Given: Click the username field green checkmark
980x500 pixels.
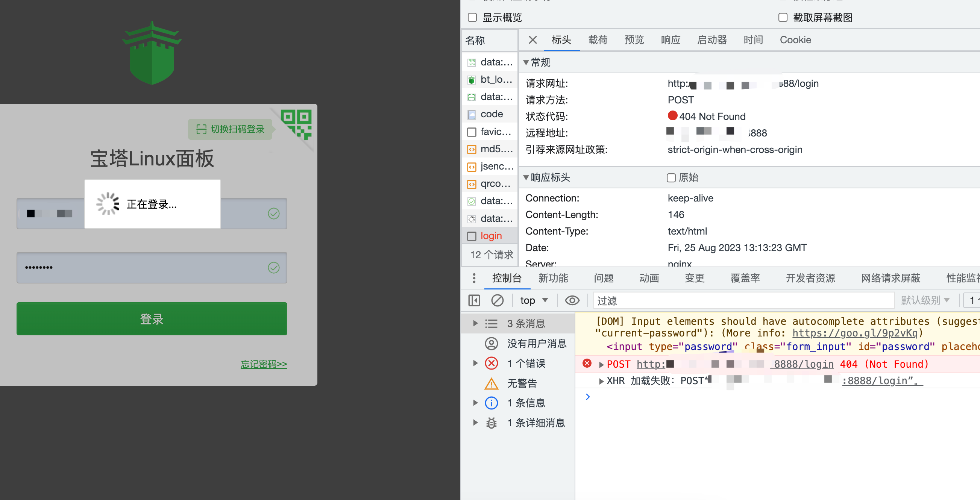Looking at the screenshot, I should tap(273, 214).
